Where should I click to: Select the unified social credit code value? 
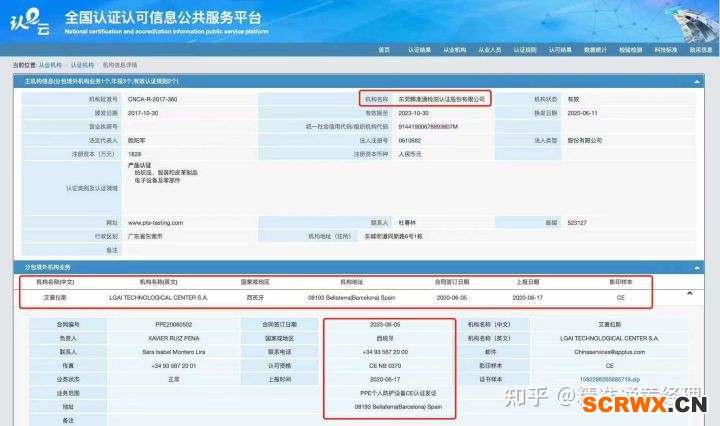(428, 127)
